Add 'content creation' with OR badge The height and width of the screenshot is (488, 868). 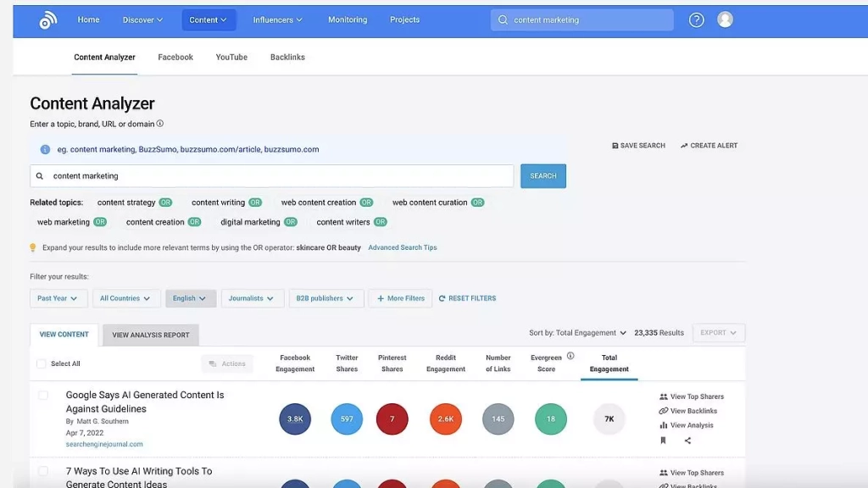pyautogui.click(x=194, y=222)
